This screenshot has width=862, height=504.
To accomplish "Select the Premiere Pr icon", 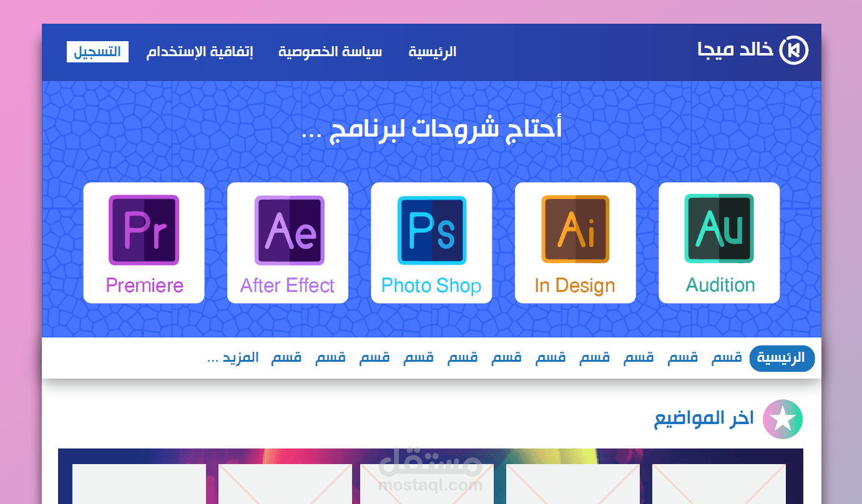I will coord(144,230).
